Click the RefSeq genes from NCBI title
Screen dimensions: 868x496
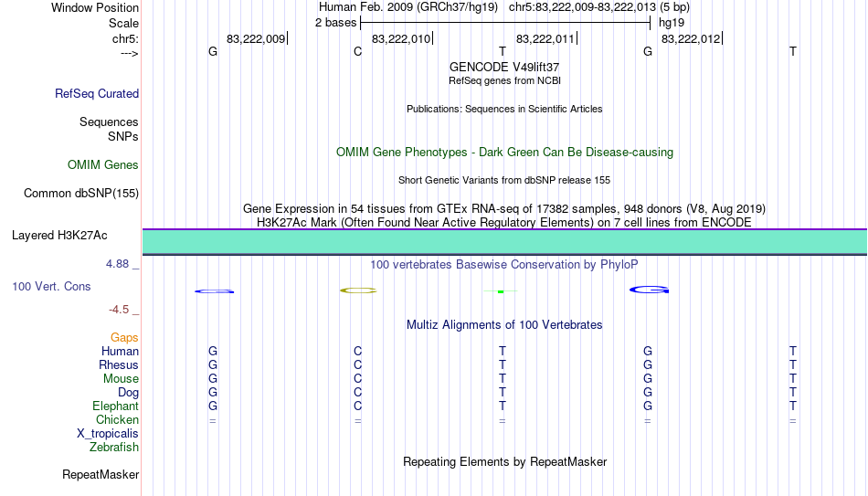(x=504, y=80)
